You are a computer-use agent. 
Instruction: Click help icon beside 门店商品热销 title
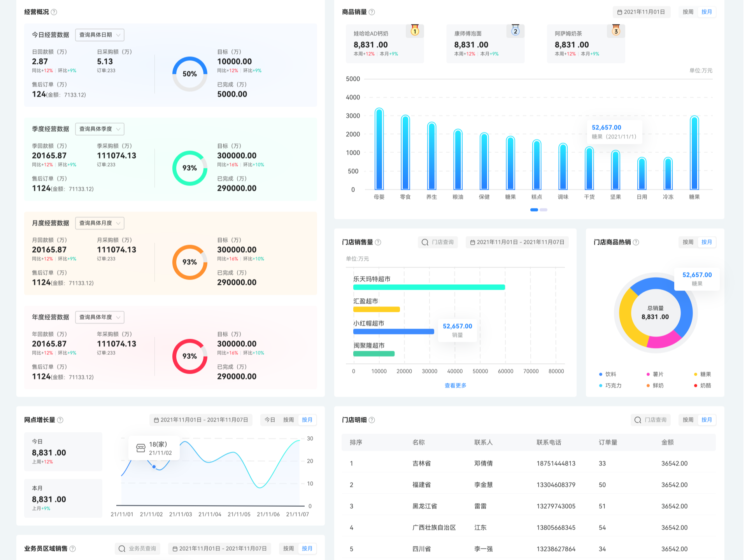point(636,242)
